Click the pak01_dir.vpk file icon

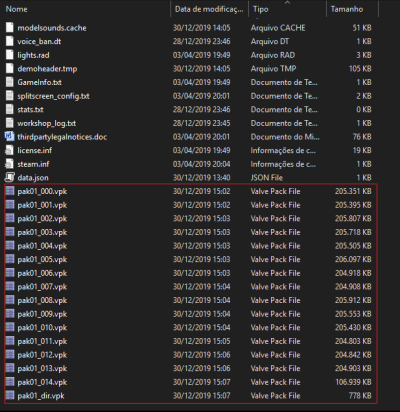pos(10,396)
